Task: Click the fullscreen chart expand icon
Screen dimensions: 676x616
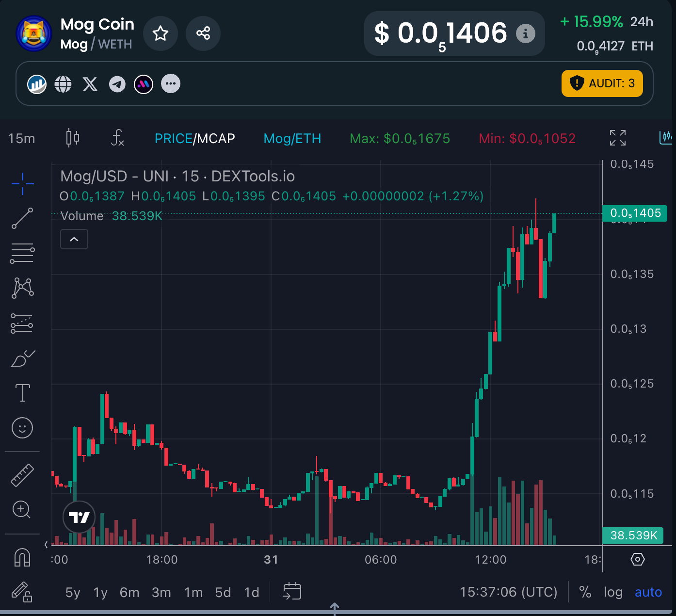Action: pos(617,138)
